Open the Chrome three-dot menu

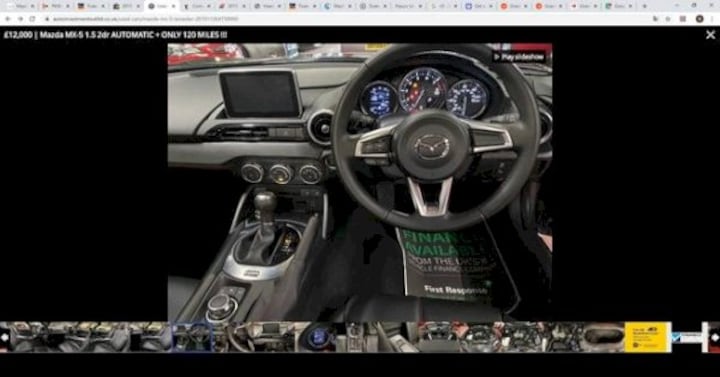(712, 19)
